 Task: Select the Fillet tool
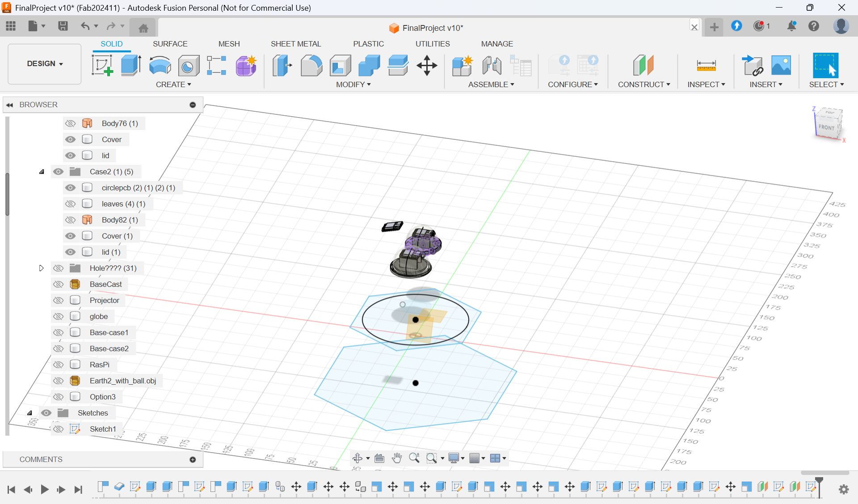point(311,65)
